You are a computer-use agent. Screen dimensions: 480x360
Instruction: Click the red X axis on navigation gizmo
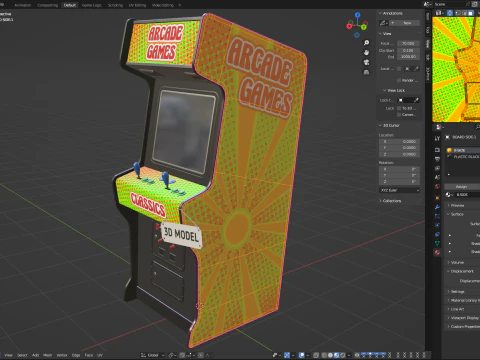(x=349, y=26)
